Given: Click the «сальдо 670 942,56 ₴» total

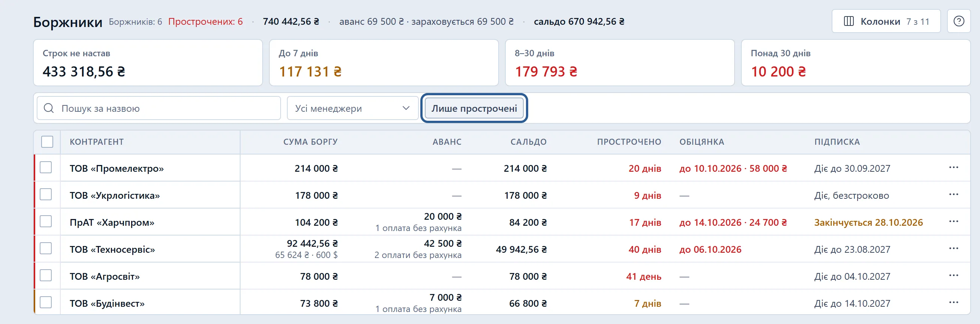Looking at the screenshot, I should tap(579, 22).
